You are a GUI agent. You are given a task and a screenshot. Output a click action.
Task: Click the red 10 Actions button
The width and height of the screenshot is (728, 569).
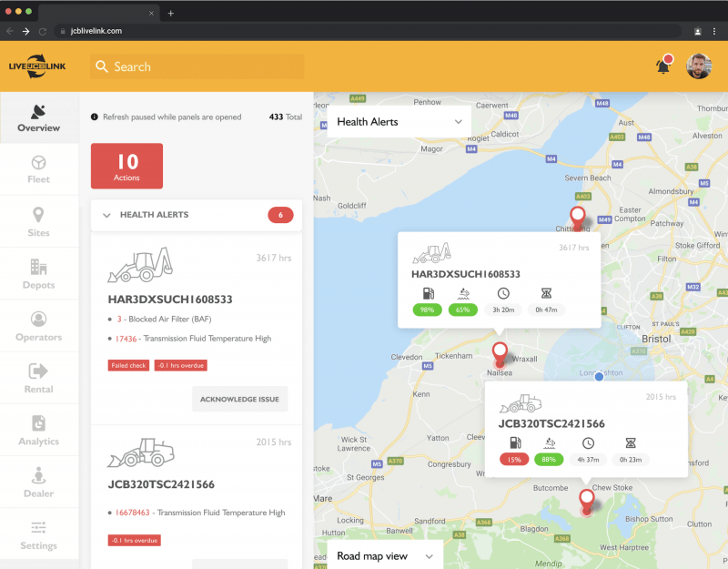(x=126, y=166)
